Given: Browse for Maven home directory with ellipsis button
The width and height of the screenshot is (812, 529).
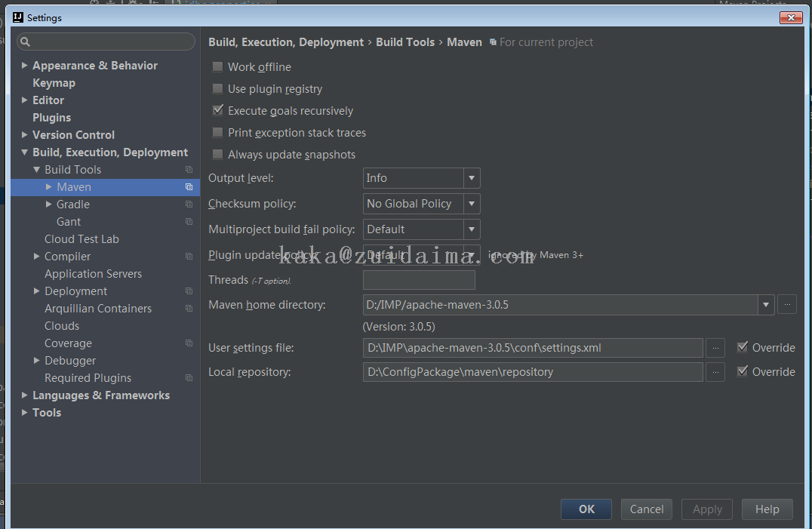Looking at the screenshot, I should [786, 305].
